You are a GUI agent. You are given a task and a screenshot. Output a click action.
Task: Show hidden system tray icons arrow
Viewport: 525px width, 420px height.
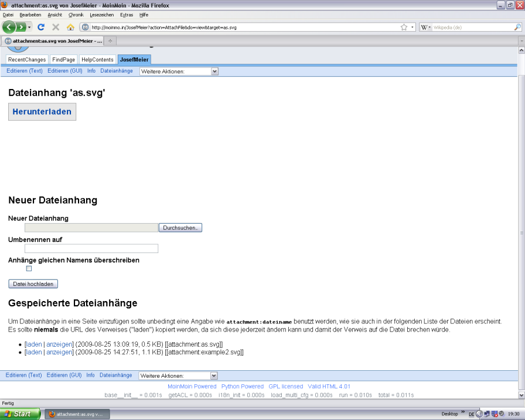point(479,414)
